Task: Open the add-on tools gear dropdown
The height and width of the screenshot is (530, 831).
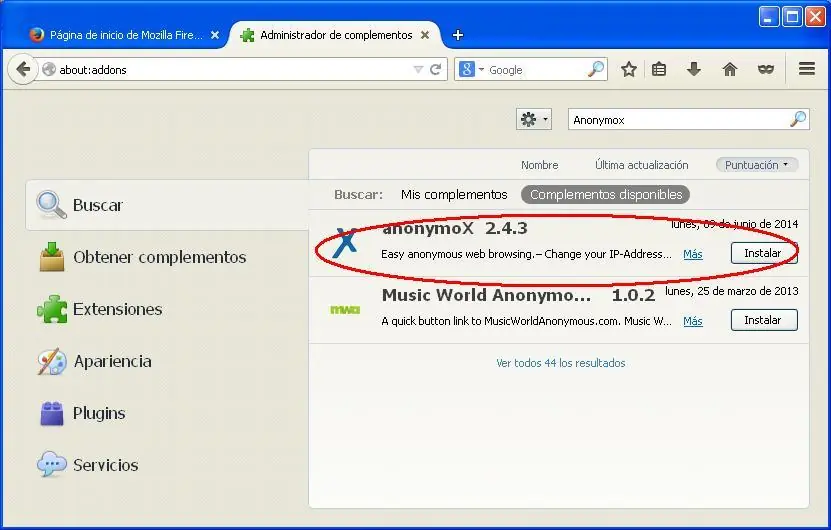Action: pos(534,119)
